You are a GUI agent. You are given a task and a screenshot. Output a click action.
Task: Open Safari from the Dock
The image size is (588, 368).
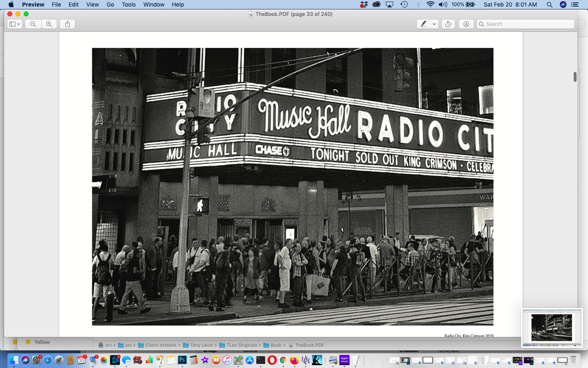click(x=48, y=360)
